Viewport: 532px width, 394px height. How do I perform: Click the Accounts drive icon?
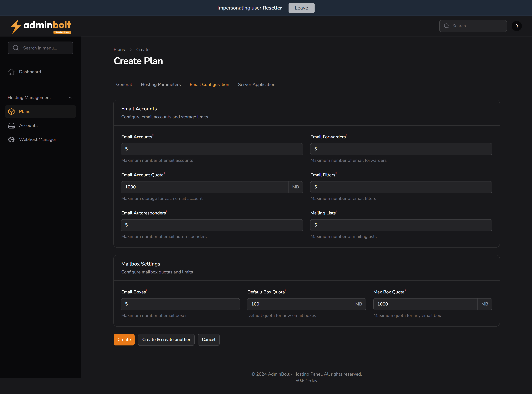(x=11, y=125)
